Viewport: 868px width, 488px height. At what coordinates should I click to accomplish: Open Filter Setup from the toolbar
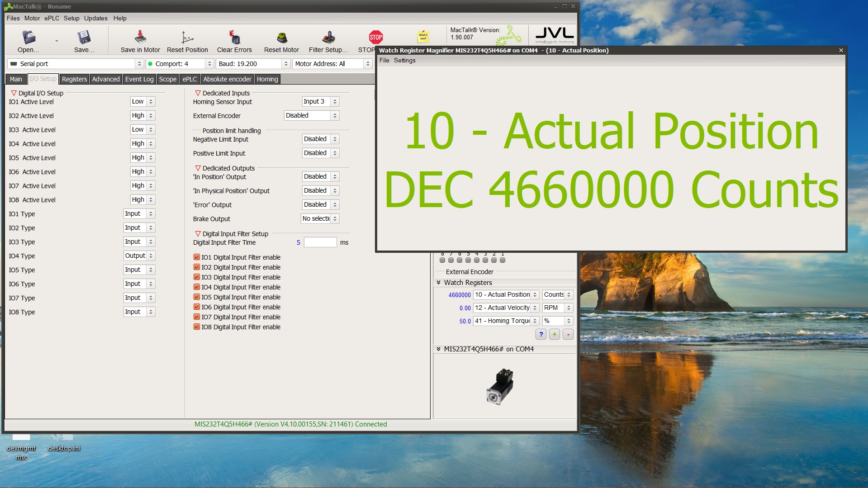click(328, 37)
